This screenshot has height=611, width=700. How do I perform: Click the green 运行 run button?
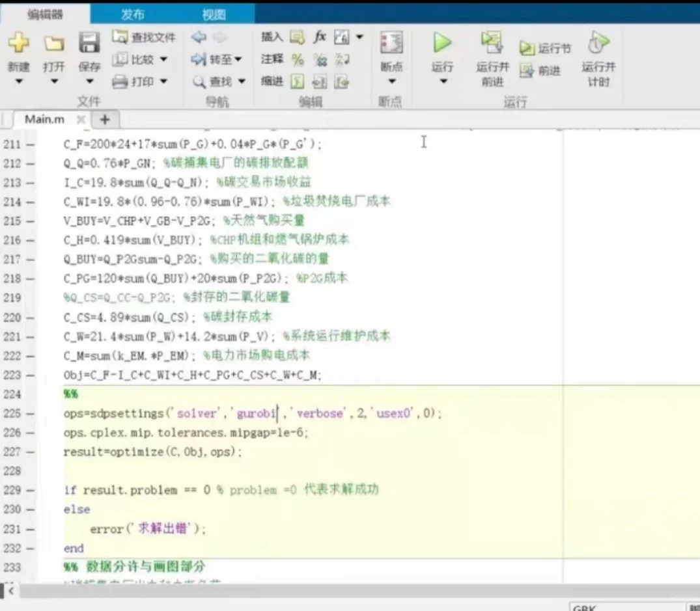[442, 43]
